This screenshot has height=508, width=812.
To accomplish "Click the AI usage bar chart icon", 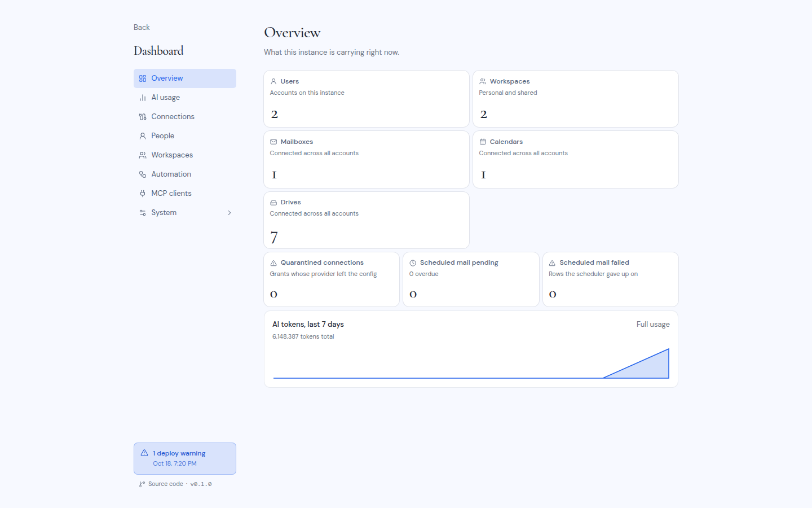I will coord(143,98).
